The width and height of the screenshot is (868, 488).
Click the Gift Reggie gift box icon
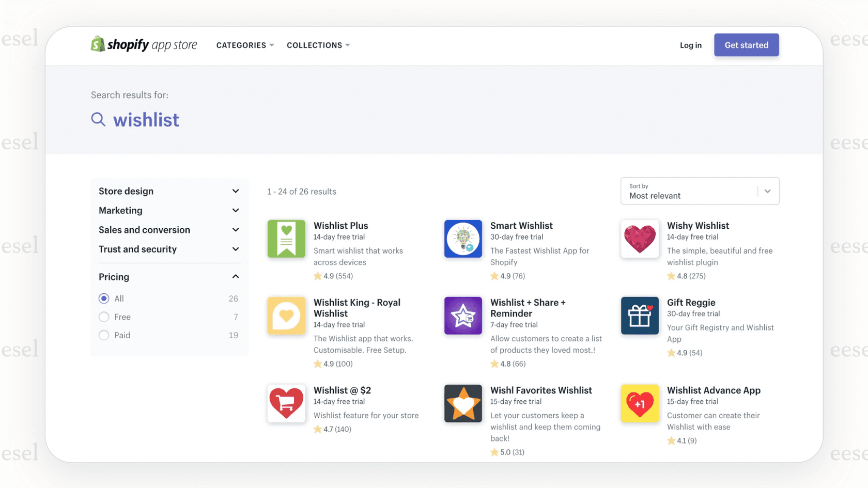pos(640,316)
